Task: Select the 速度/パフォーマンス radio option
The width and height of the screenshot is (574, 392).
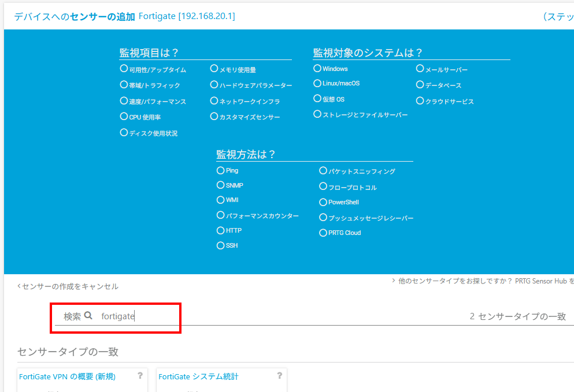Action: pos(124,100)
